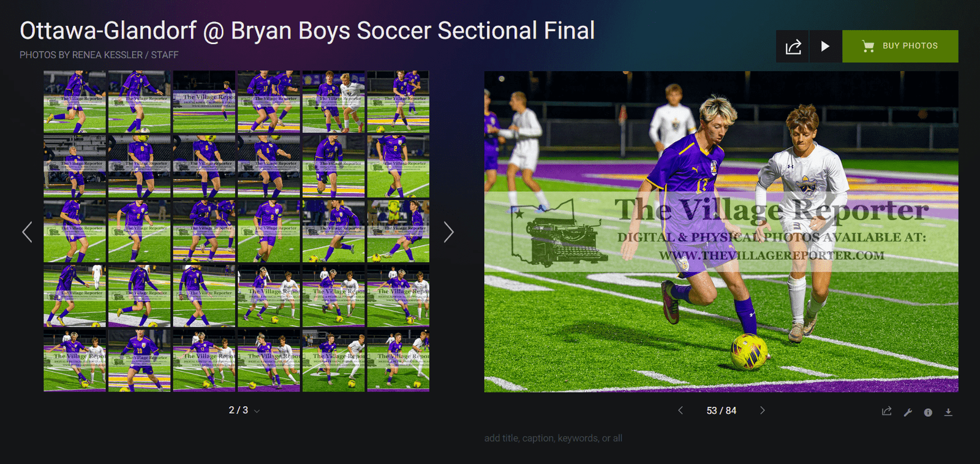Open photo tools wrench icon
The image size is (980, 464).
point(908,413)
